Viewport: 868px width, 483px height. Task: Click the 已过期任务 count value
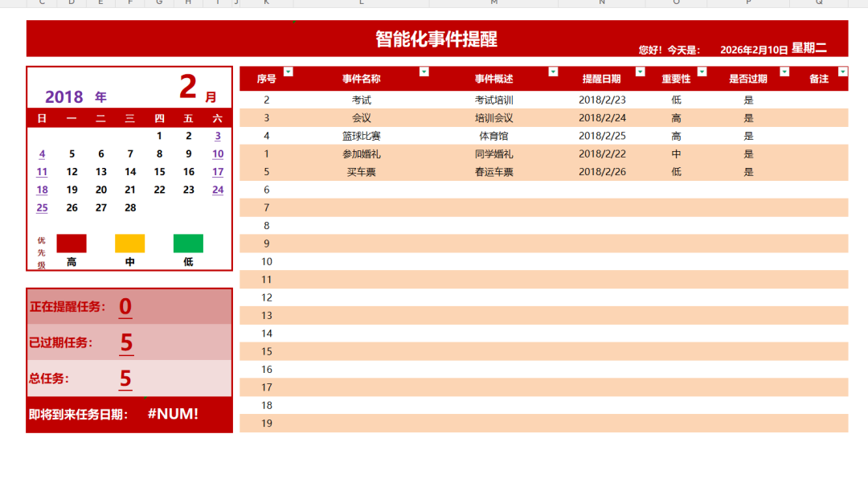pos(126,342)
